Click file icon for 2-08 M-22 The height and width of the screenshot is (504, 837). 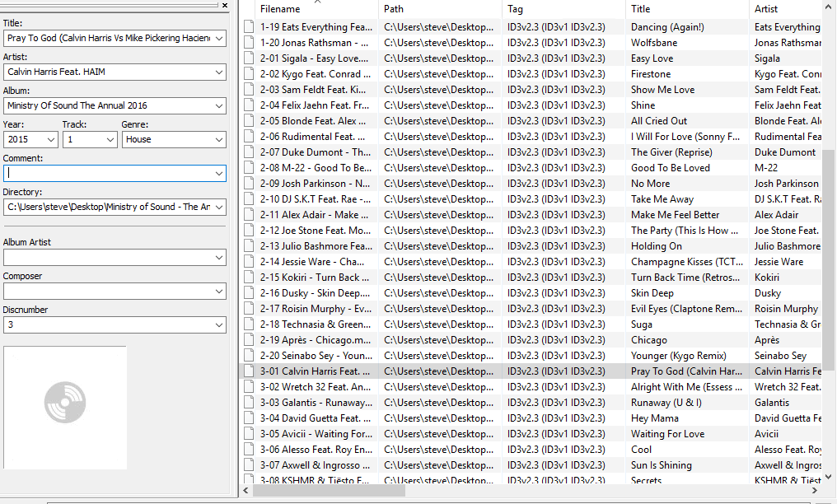(x=249, y=167)
